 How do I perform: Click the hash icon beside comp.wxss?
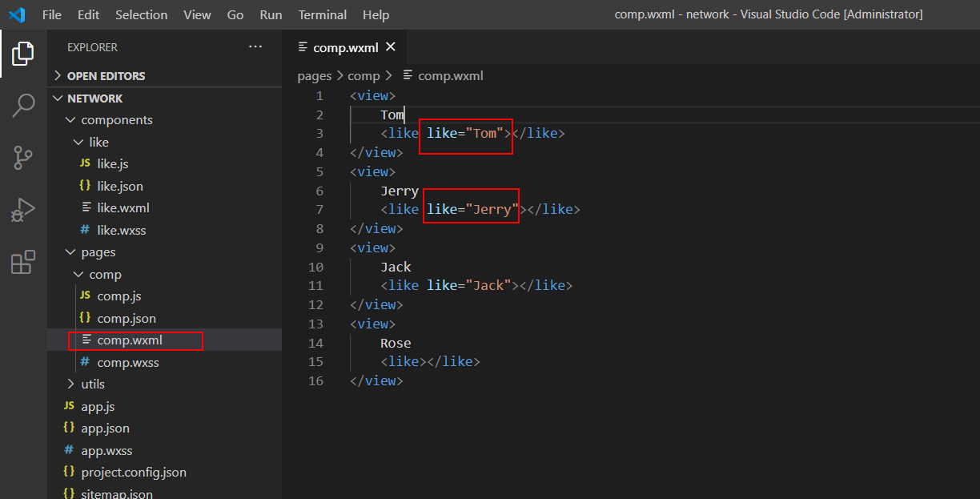(x=85, y=362)
